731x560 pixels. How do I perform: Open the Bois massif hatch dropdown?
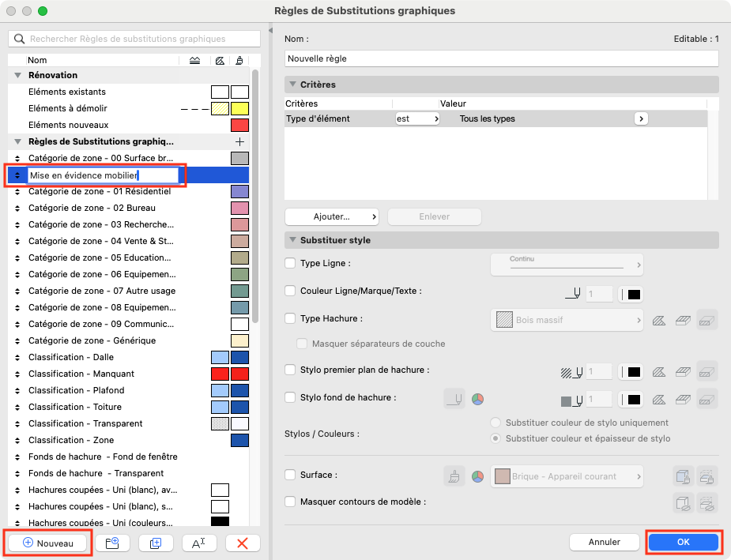pos(567,320)
